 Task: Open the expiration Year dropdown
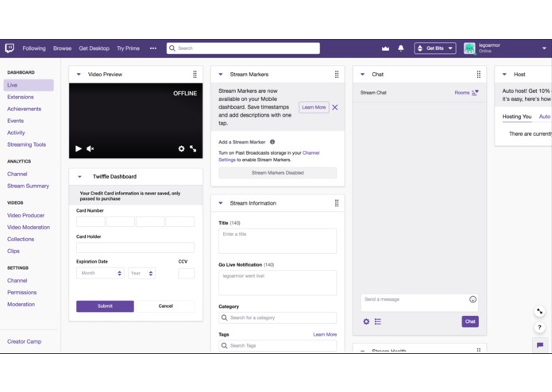point(141,273)
